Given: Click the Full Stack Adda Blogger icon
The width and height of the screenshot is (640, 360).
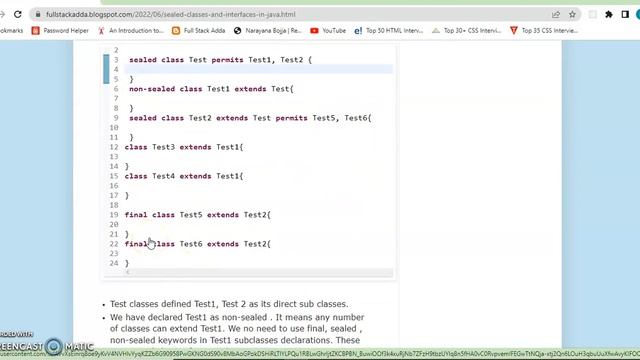Looking at the screenshot, I should pyautogui.click(x=176, y=31).
